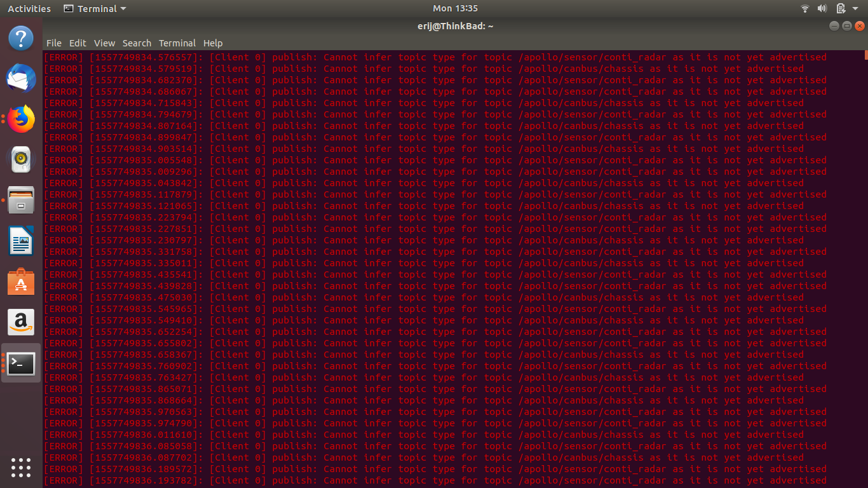This screenshot has width=868, height=488.
Task: Minimize the terminal window
Action: tap(834, 26)
